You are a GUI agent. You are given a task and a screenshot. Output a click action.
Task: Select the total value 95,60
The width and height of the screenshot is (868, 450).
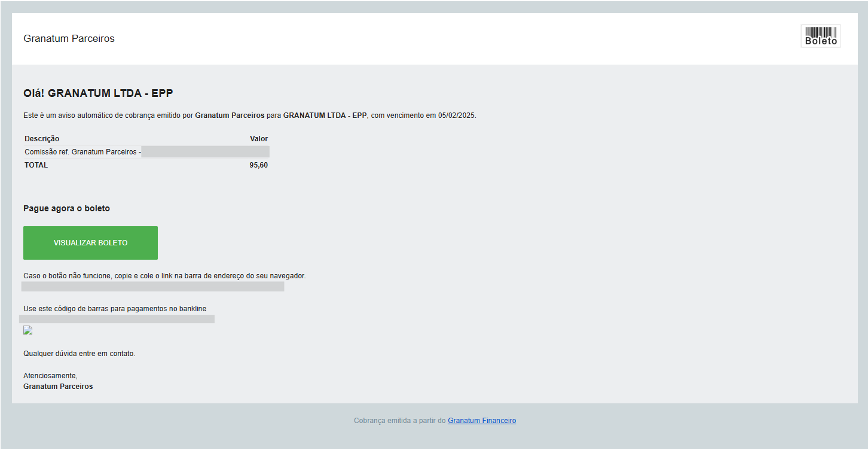point(259,165)
